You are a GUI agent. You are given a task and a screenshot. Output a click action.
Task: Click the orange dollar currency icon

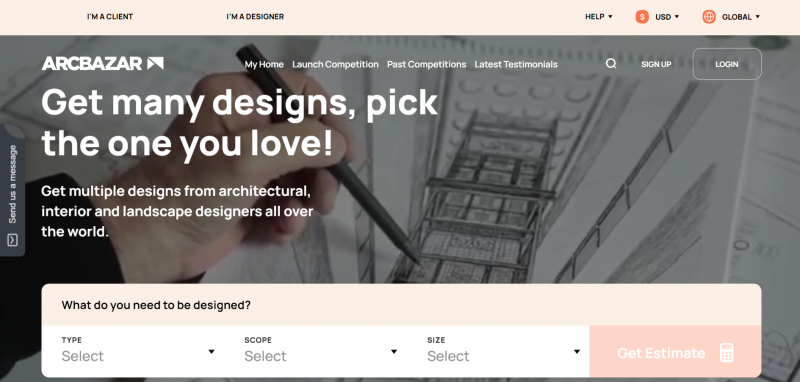coord(642,17)
